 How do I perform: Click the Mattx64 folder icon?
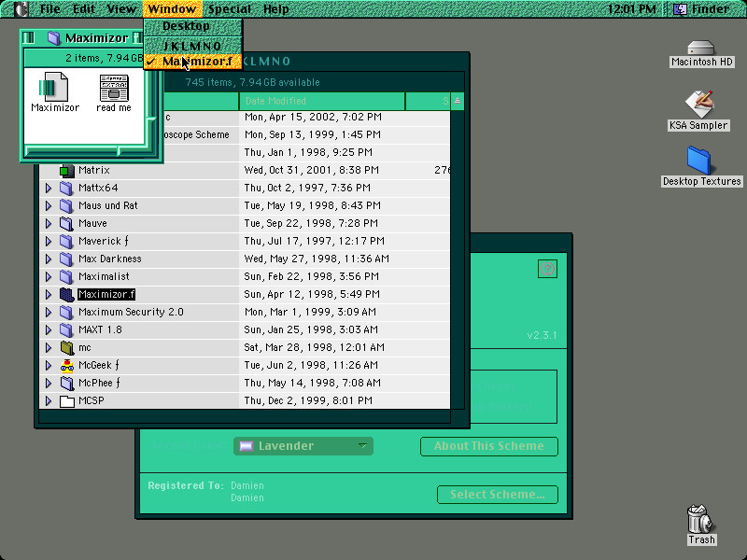(66, 188)
